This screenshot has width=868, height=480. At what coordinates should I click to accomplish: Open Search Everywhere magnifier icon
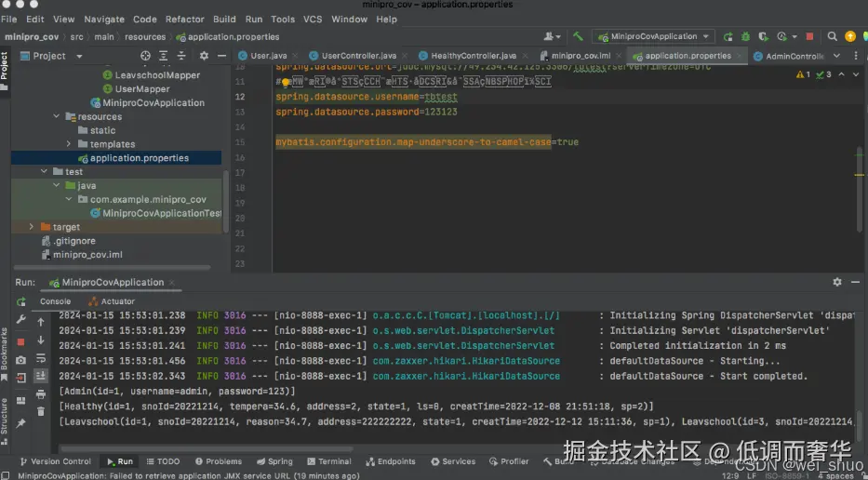coord(832,36)
